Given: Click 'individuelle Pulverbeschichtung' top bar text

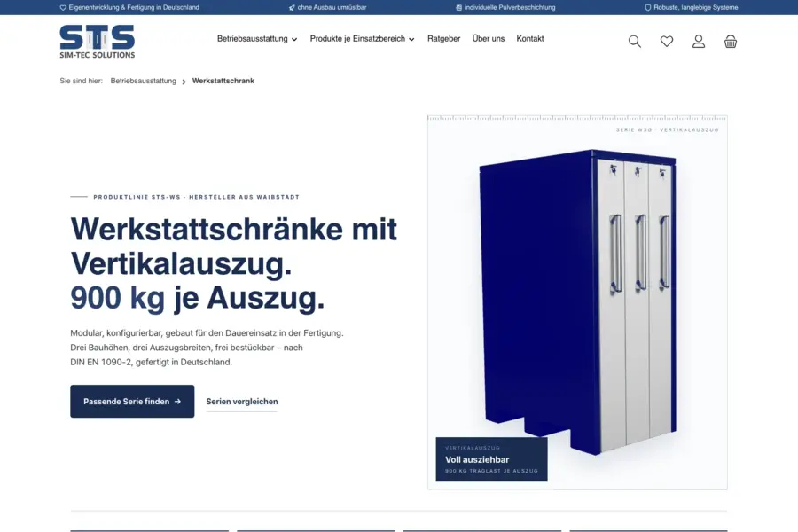Looking at the screenshot, I should 510,8.
